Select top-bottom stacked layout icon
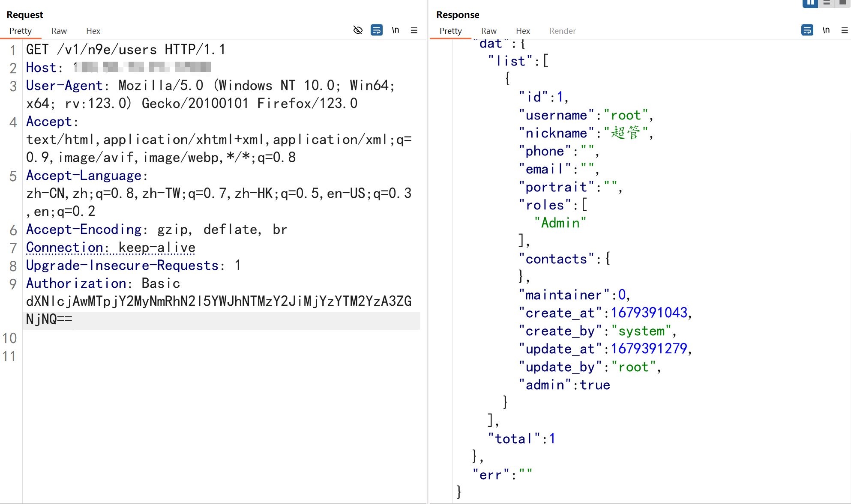 click(x=827, y=3)
